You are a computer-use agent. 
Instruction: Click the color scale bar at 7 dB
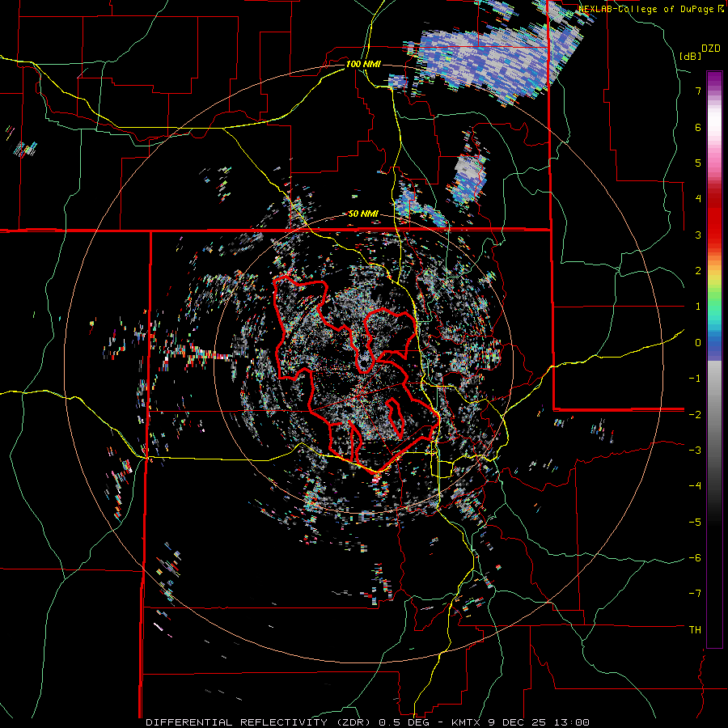[x=714, y=91]
